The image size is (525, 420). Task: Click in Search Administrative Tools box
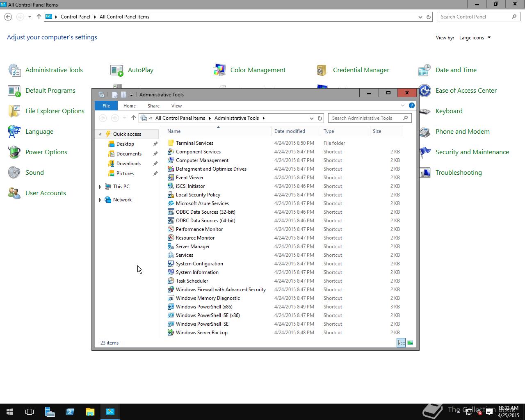pos(370,118)
